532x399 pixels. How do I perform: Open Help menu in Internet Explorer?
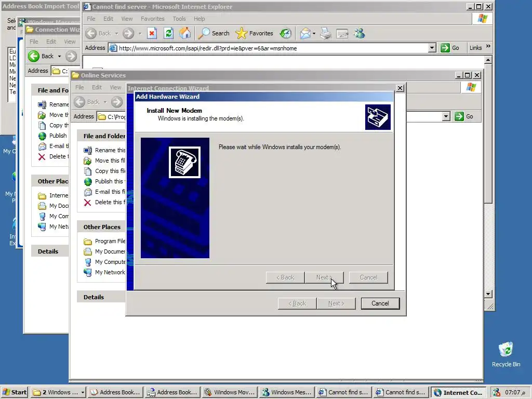(x=199, y=19)
